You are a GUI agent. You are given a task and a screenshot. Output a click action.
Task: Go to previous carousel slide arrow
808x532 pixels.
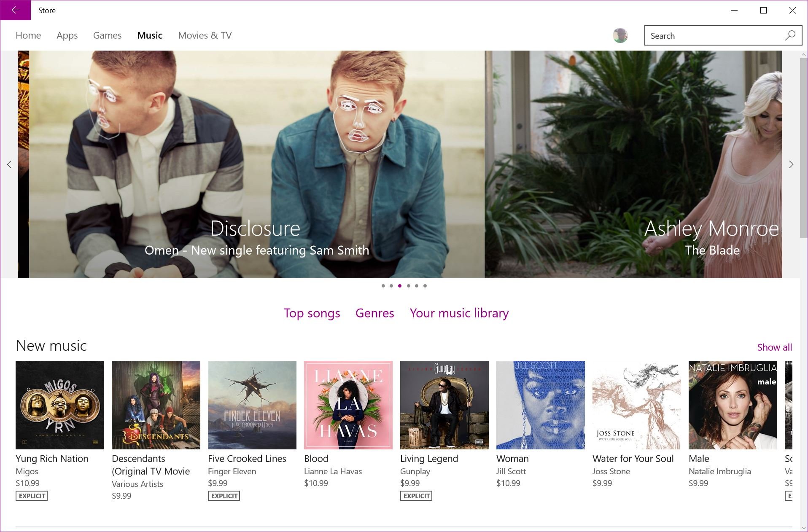click(9, 164)
